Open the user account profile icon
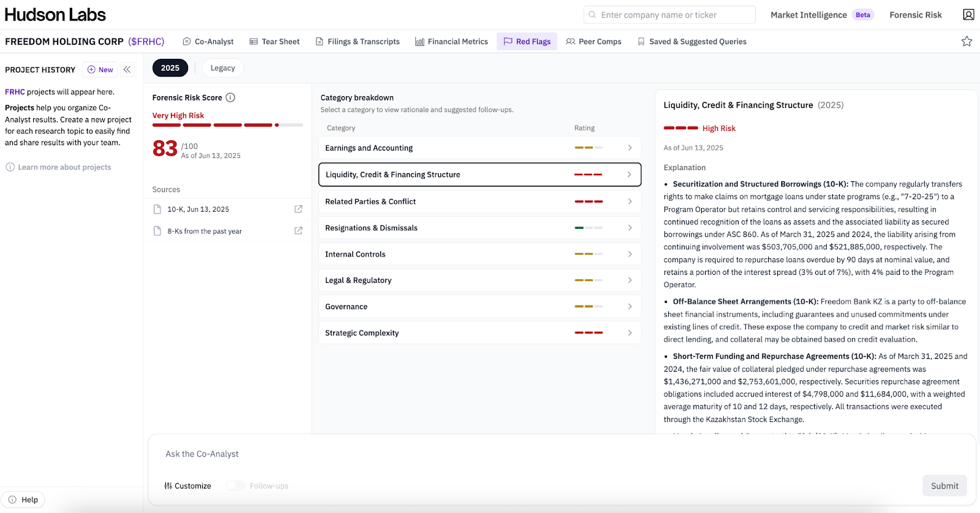 tap(968, 15)
